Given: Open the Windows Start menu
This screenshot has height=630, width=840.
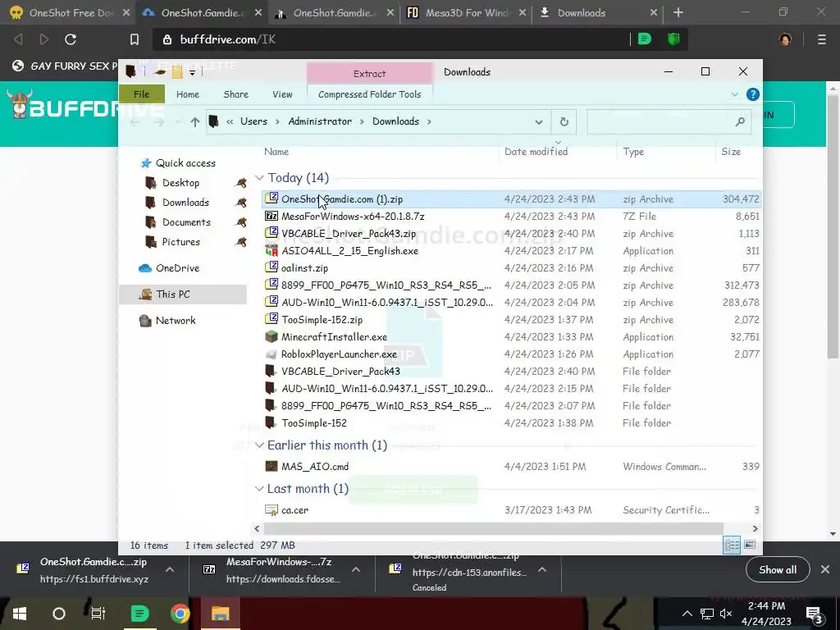Looking at the screenshot, I should (20, 614).
